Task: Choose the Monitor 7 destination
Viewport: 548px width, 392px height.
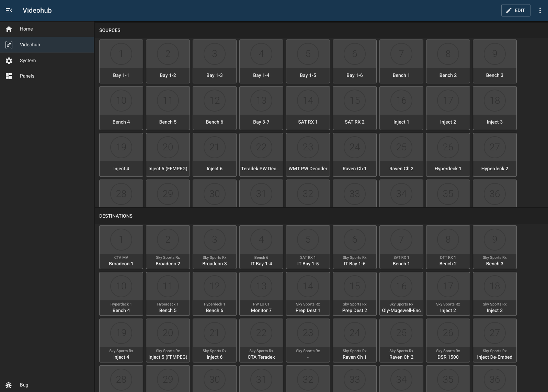Action: [x=261, y=294]
